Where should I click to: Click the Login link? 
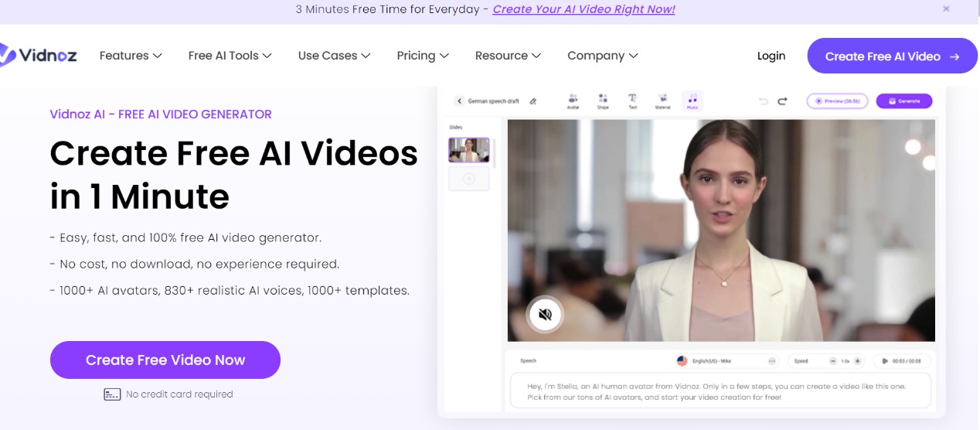(771, 56)
